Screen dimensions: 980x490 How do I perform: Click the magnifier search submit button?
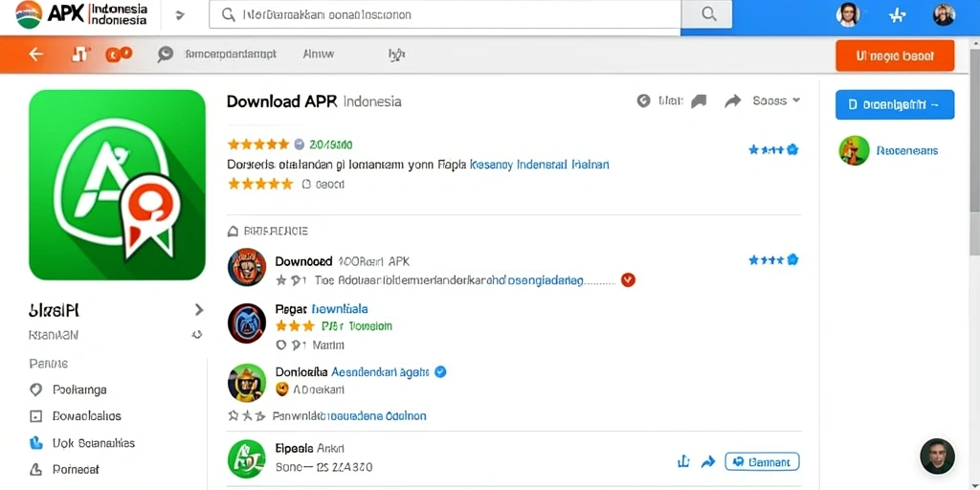pyautogui.click(x=708, y=14)
